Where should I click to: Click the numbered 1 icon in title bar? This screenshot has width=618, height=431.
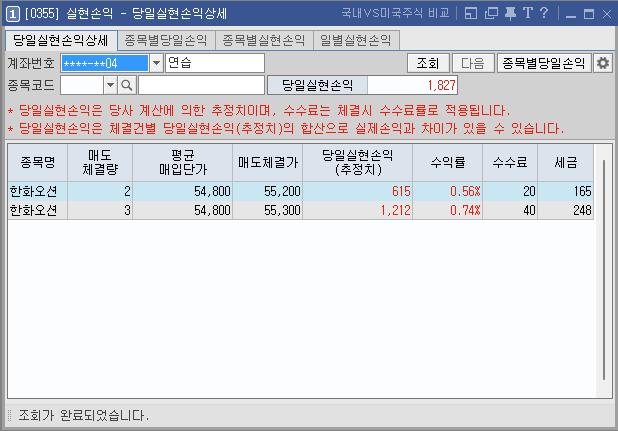pyautogui.click(x=12, y=15)
